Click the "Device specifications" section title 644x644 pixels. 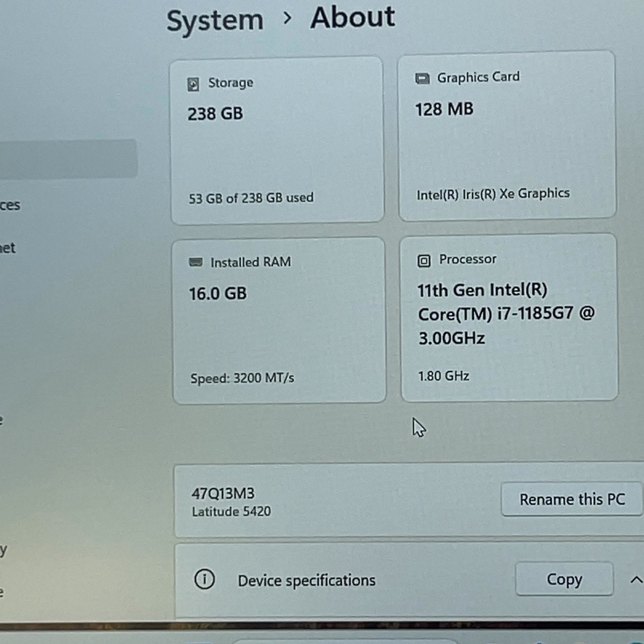(x=307, y=581)
